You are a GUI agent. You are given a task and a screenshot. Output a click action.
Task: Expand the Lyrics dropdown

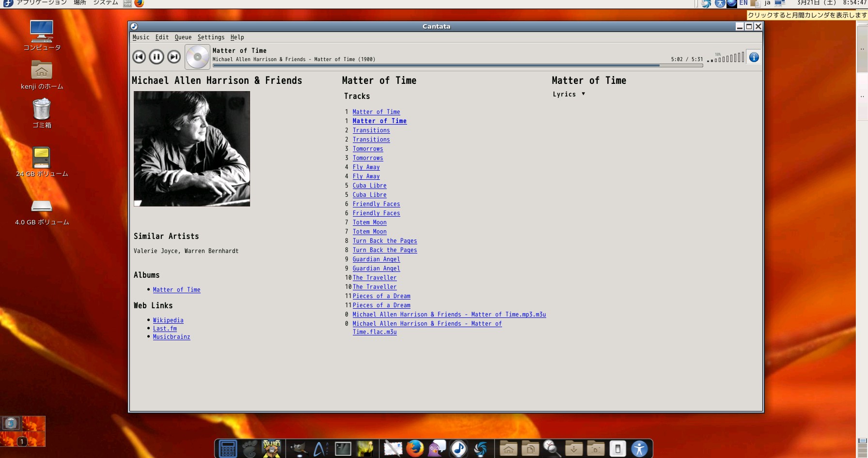pos(583,94)
